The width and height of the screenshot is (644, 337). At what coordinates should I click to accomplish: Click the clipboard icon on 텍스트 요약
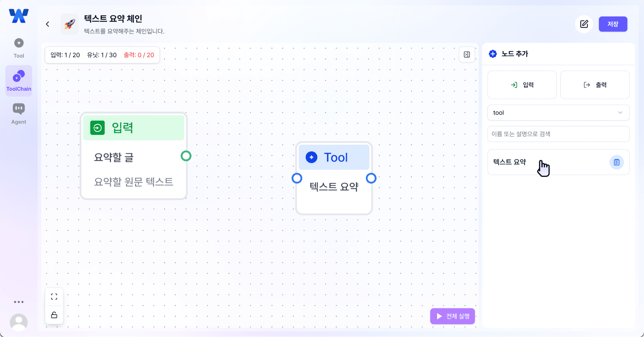[616, 162]
